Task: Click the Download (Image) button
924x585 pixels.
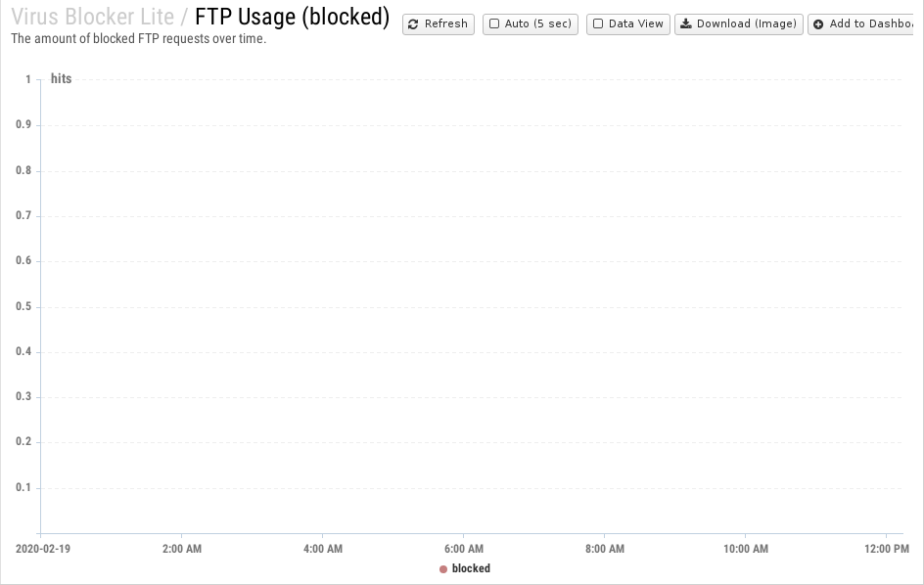Action: pos(739,24)
